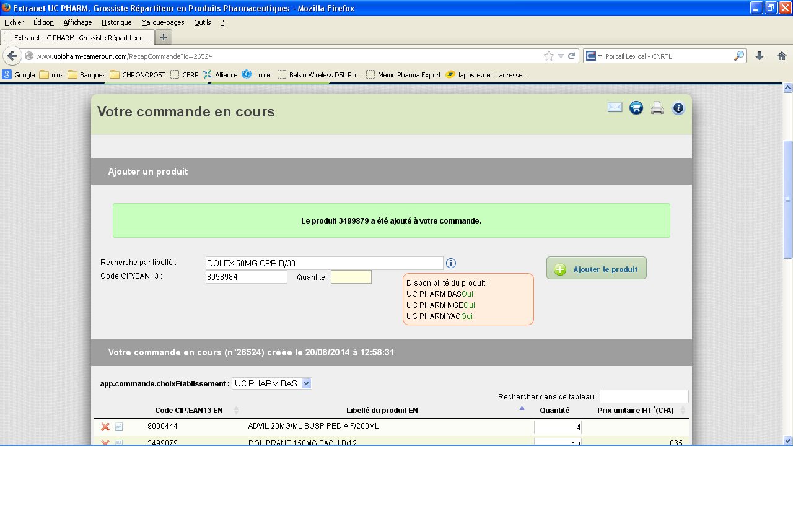Screen dimensions: 793x532
Task: Go to Firefox home page icon
Action: [782, 56]
